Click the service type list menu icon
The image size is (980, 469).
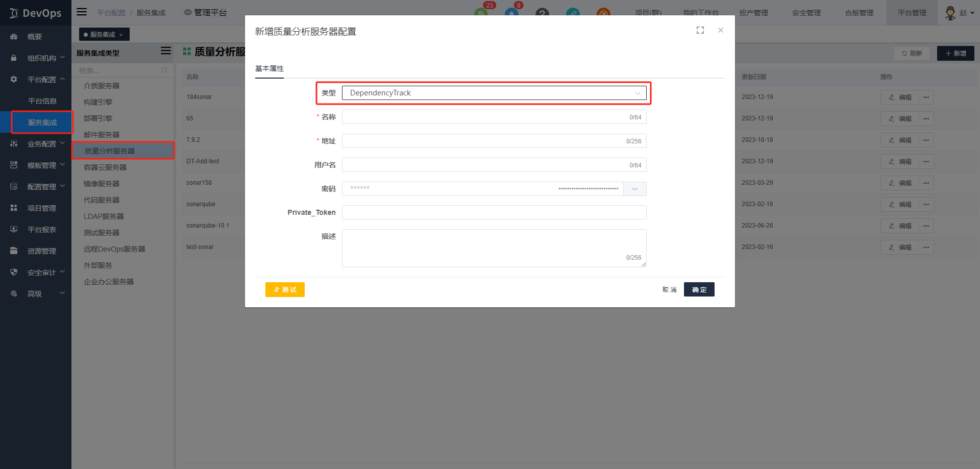pos(165,51)
